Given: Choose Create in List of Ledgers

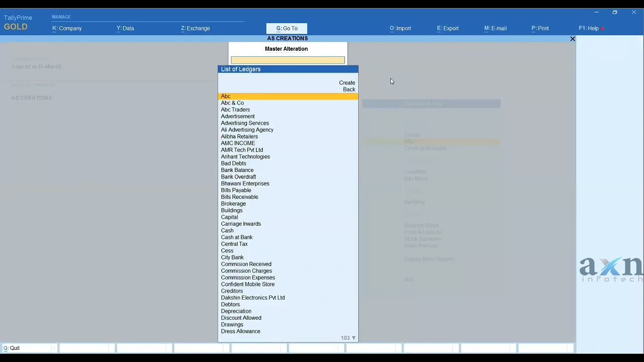Looking at the screenshot, I should [x=347, y=82].
